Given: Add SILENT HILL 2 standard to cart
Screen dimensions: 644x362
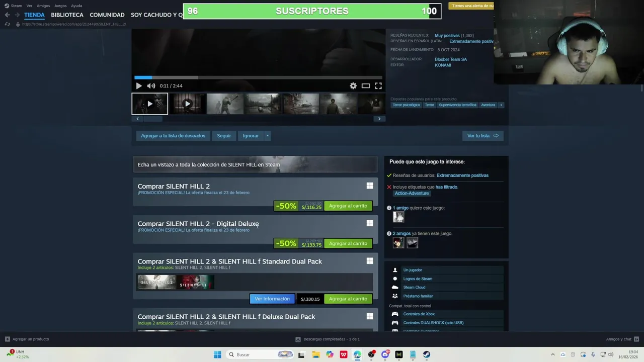Looking at the screenshot, I should [x=348, y=206].
